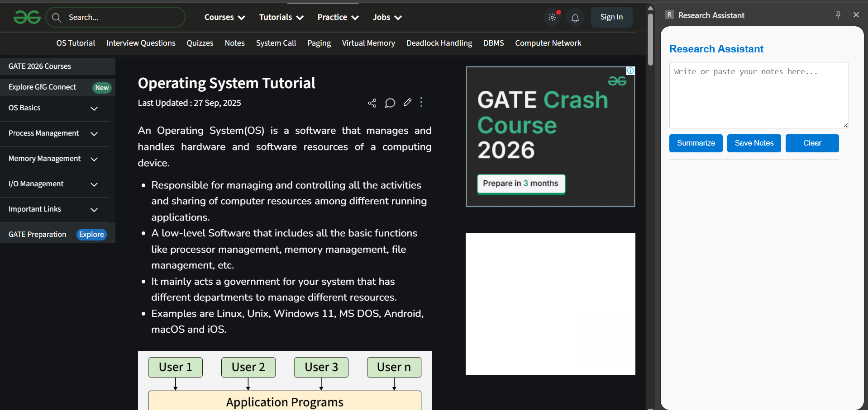Open the Tutorials dropdown in navbar

pos(281,17)
